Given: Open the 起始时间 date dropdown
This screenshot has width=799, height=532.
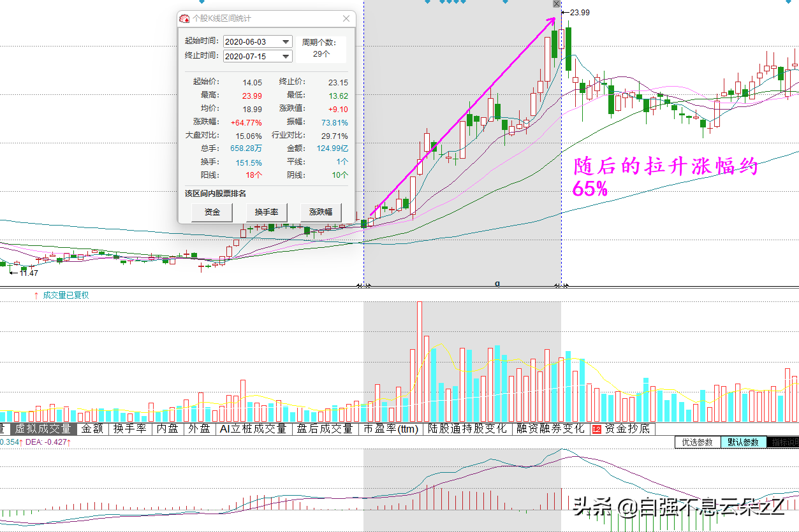Looking at the screenshot, I should pyautogui.click(x=286, y=42).
